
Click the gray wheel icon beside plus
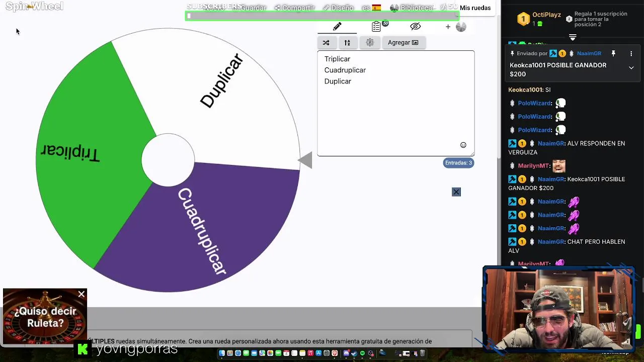pyautogui.click(x=461, y=27)
